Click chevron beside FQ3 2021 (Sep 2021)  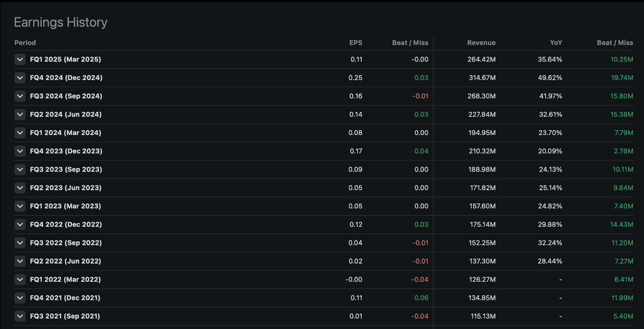pos(20,316)
